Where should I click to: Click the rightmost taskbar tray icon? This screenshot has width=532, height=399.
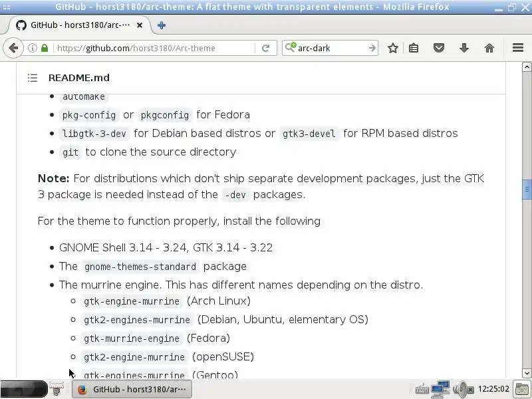click(522, 389)
